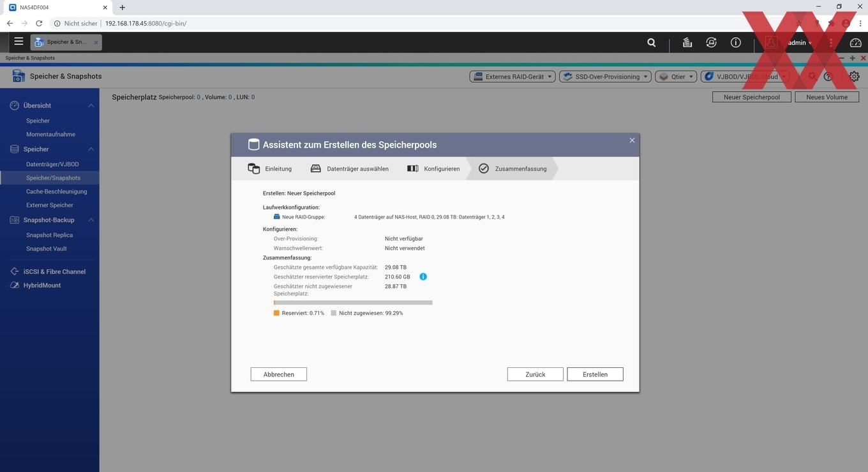868x472 pixels.
Task: Click the iSCSI & Fibre Channel icon
Action: click(x=14, y=271)
